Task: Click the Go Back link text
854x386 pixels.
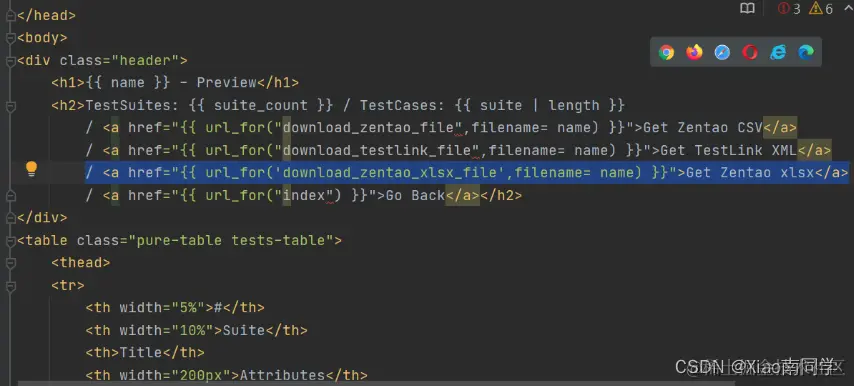Action: (415, 195)
